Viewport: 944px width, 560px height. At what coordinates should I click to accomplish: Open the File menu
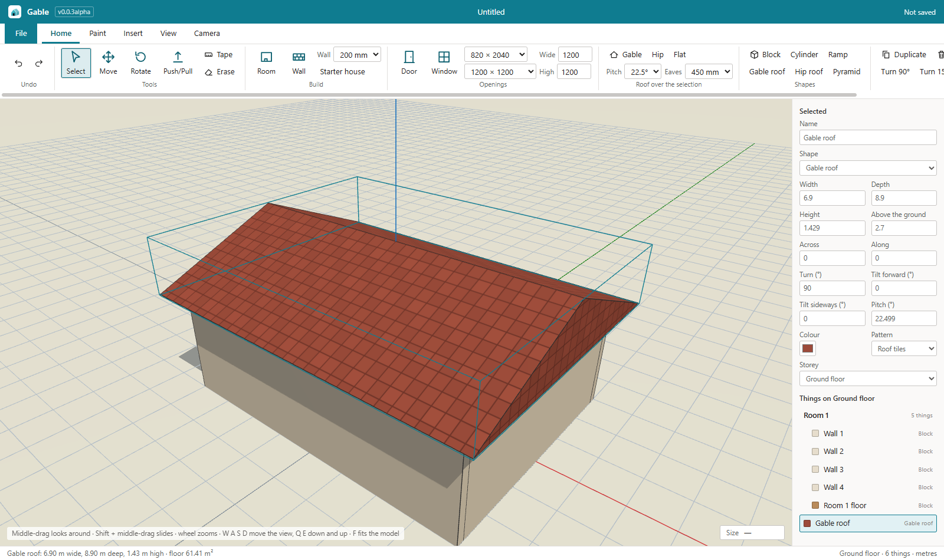(x=21, y=34)
